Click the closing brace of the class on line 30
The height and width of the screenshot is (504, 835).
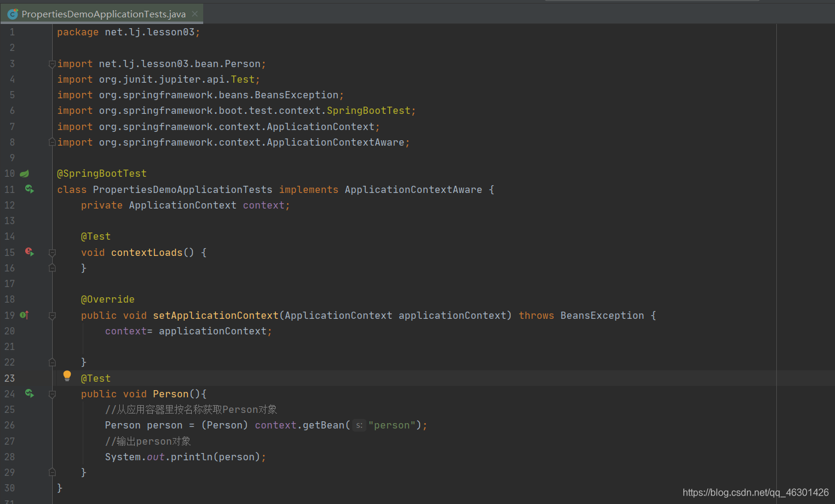[60, 488]
